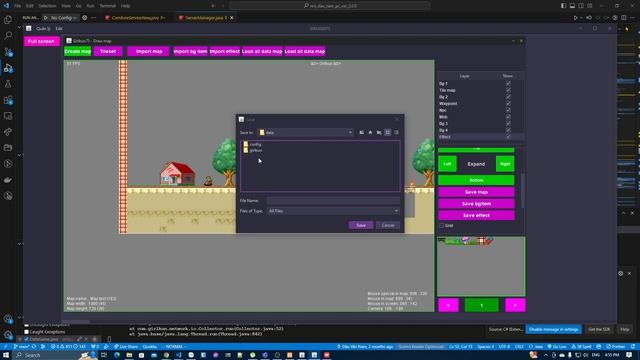Toggle the panel layout icon in title bar
Viewport: 640px width, 360px height.
point(572,6)
